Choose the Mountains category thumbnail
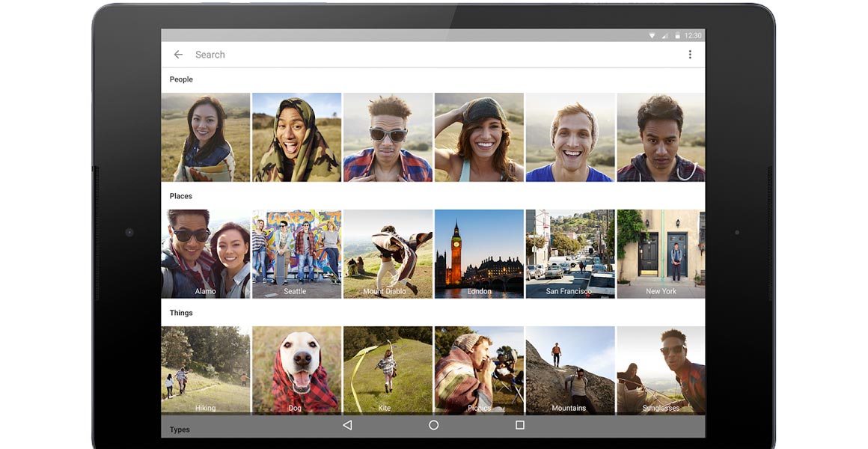The height and width of the screenshot is (449, 868). (570, 370)
